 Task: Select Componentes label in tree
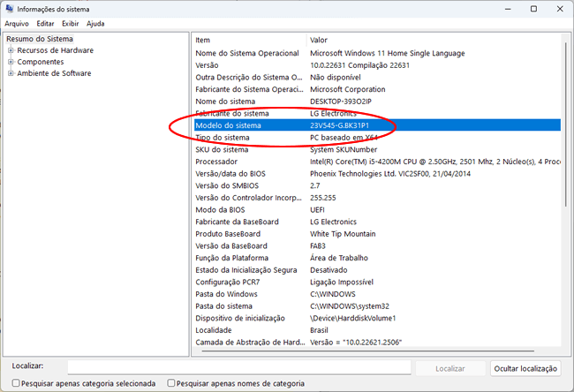tap(41, 62)
